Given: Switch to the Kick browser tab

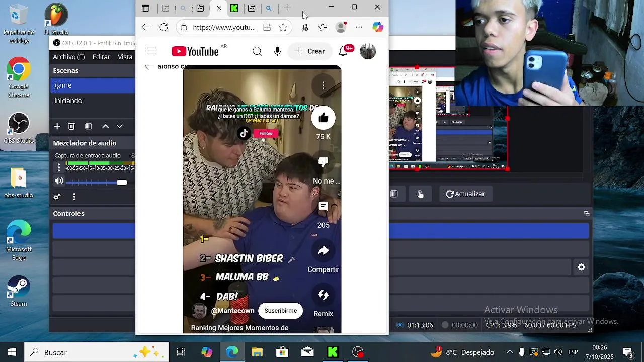Looking at the screenshot, I should click(234, 8).
